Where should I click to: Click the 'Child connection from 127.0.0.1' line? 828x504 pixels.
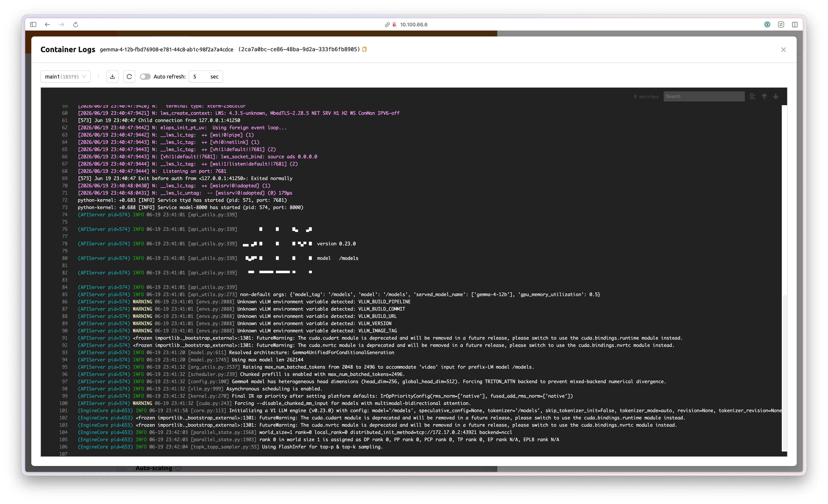pos(159,120)
